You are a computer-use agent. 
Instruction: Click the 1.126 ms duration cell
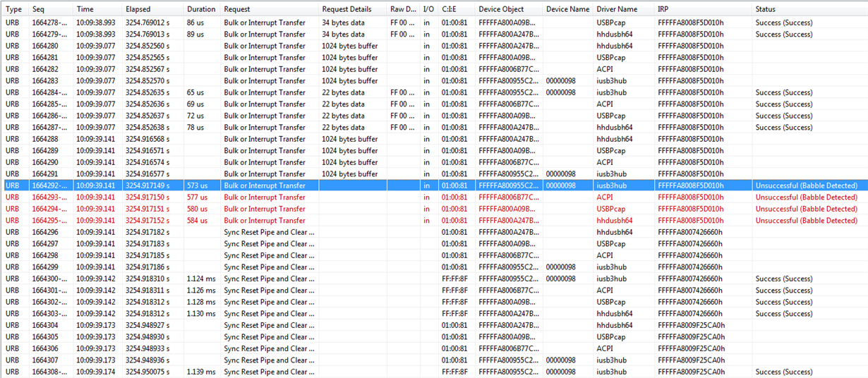point(201,290)
